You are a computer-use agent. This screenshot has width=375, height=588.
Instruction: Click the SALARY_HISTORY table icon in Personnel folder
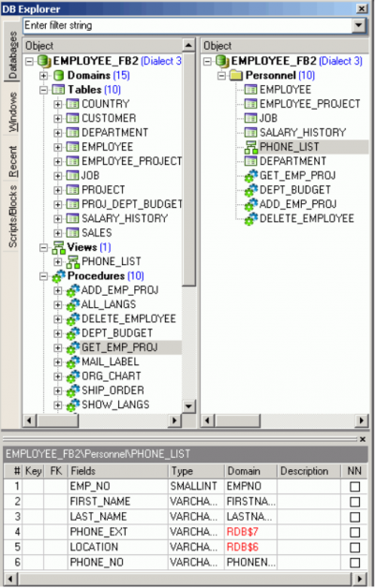coord(250,132)
